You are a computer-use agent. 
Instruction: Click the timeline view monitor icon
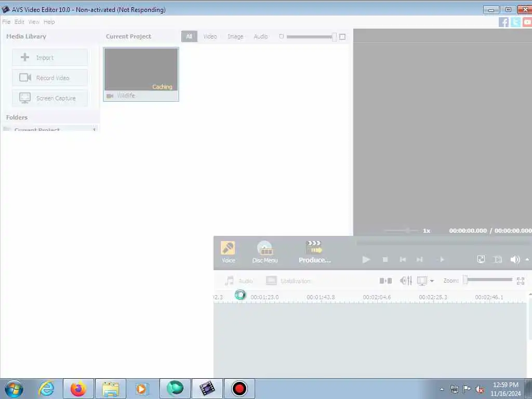(x=422, y=281)
